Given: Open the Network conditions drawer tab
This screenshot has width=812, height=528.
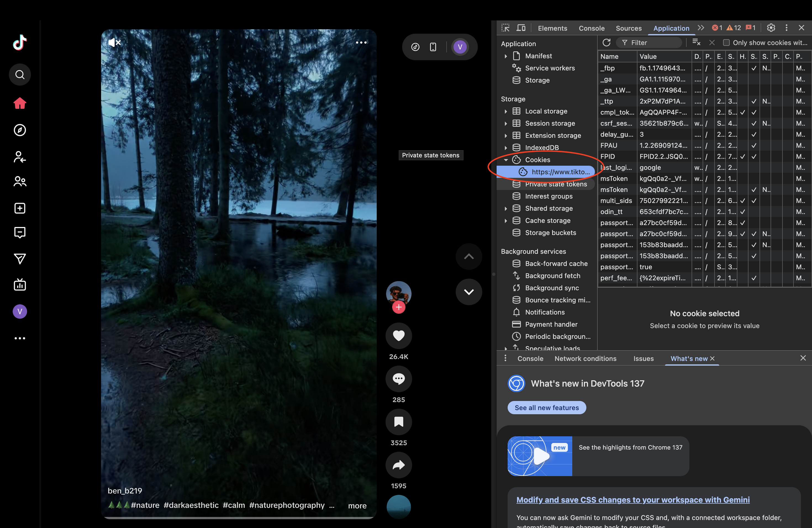Looking at the screenshot, I should tap(585, 358).
